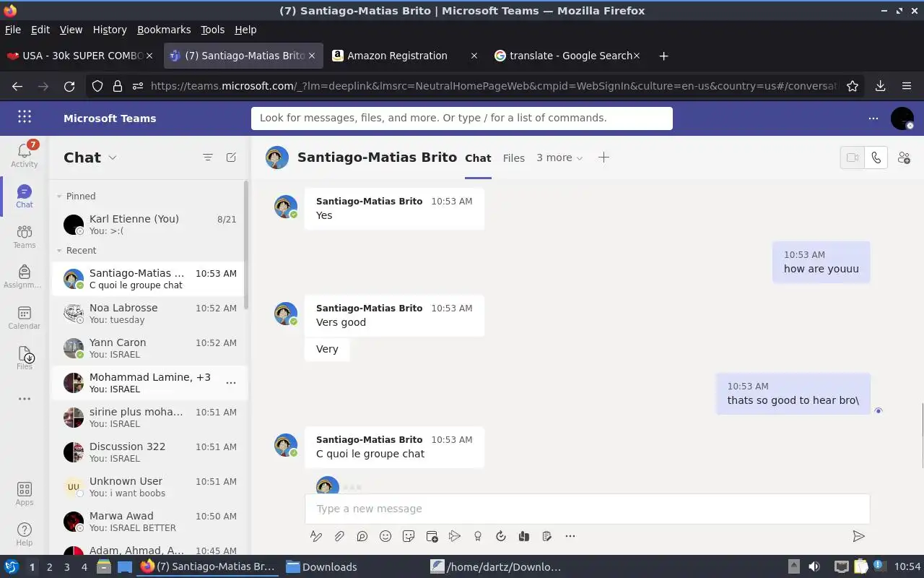Click the Teams search box

[462, 118]
